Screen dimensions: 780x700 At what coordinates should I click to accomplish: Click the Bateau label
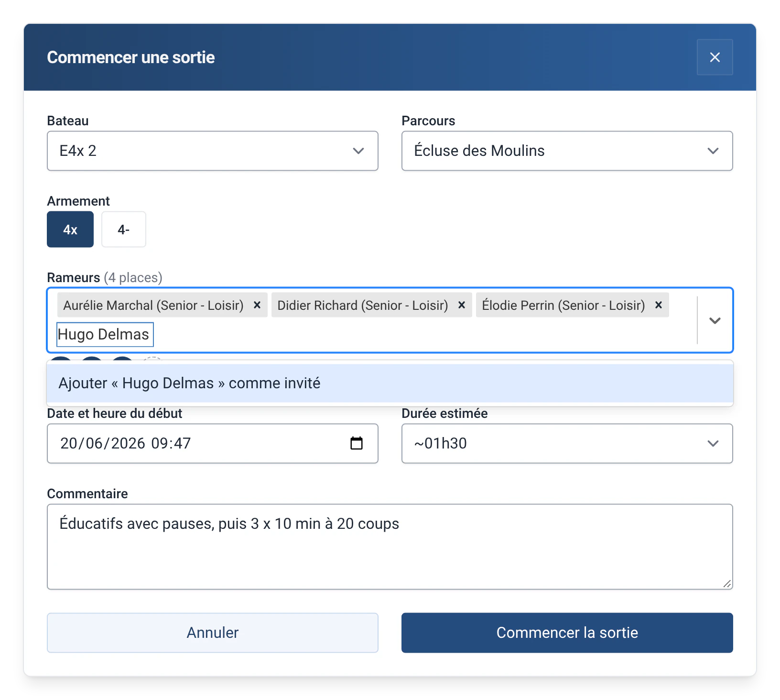pos(68,120)
